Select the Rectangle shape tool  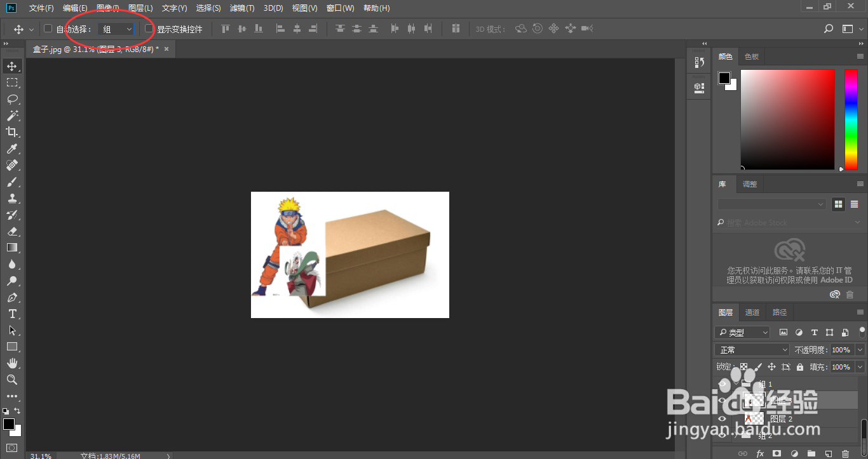[12, 347]
